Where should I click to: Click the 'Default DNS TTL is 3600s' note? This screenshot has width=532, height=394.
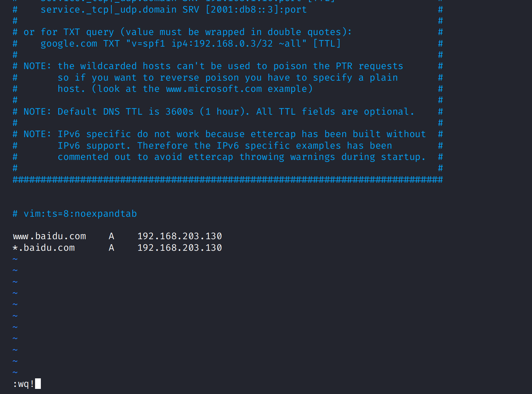coord(126,112)
